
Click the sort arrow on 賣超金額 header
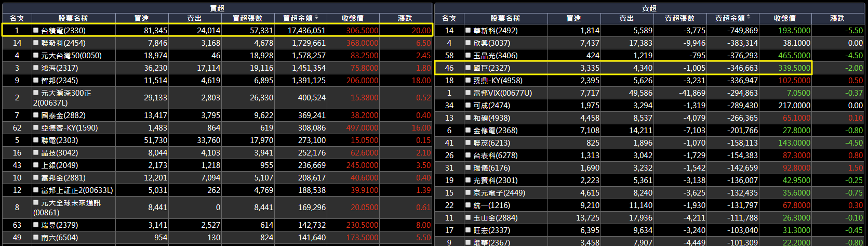point(749,18)
